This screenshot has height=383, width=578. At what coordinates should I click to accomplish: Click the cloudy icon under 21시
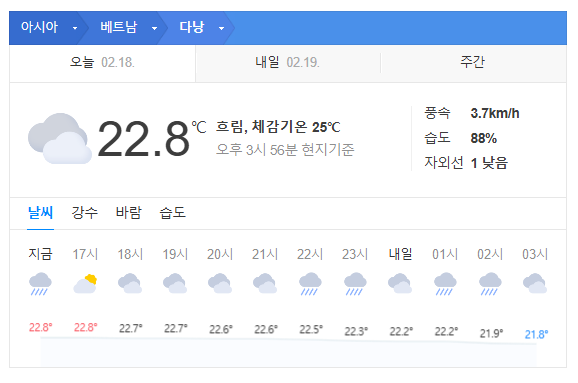pos(265,283)
